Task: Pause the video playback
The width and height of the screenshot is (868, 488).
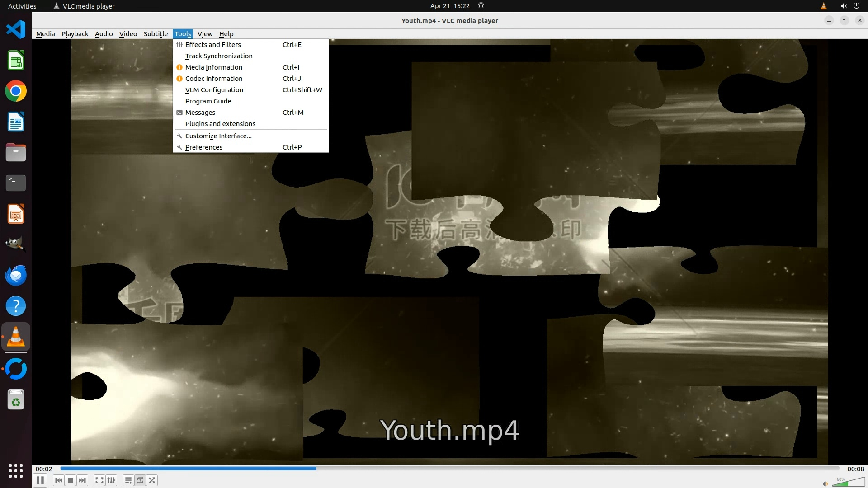Action: pyautogui.click(x=40, y=480)
